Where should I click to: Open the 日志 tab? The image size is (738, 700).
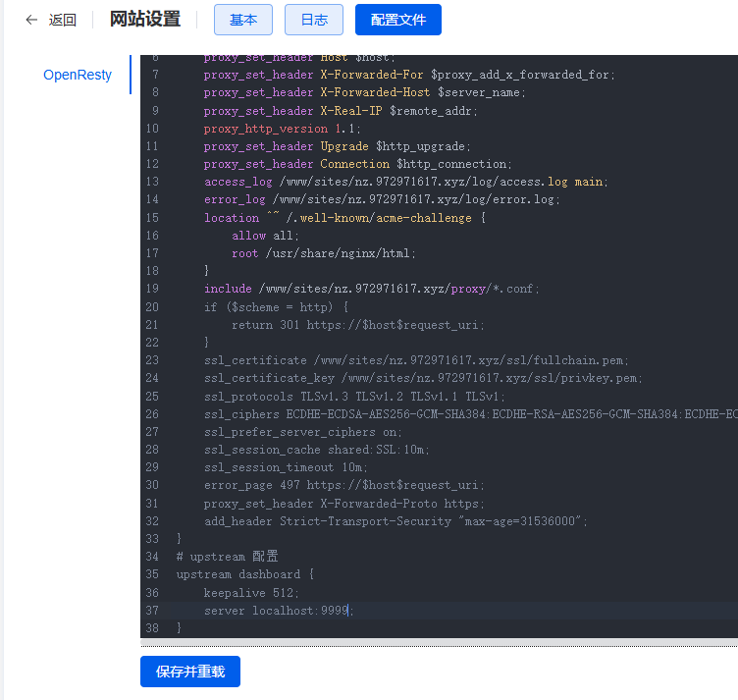[313, 20]
